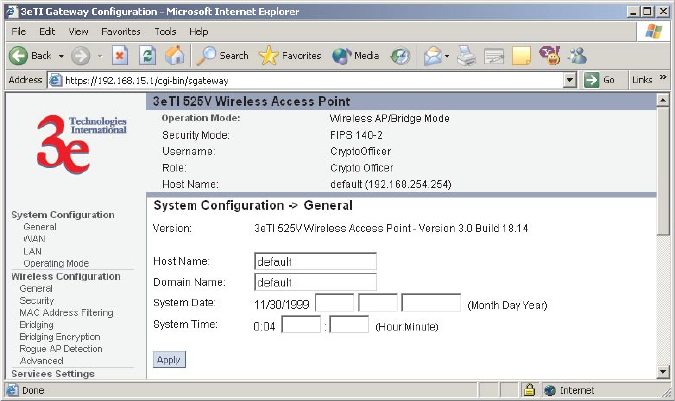This screenshot has height=401, width=675.
Task: Click the System Date year field
Action: click(x=431, y=302)
